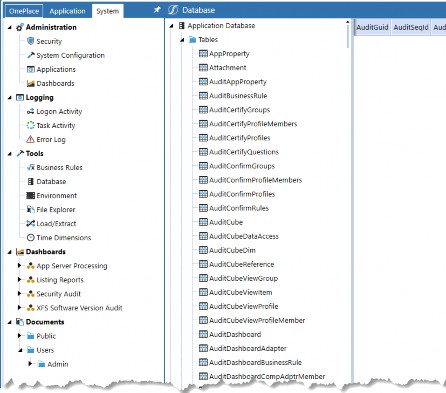Click the Dashboards chart icon under Administration
Image resolution: width=446 pixels, height=393 pixels.
pos(30,83)
